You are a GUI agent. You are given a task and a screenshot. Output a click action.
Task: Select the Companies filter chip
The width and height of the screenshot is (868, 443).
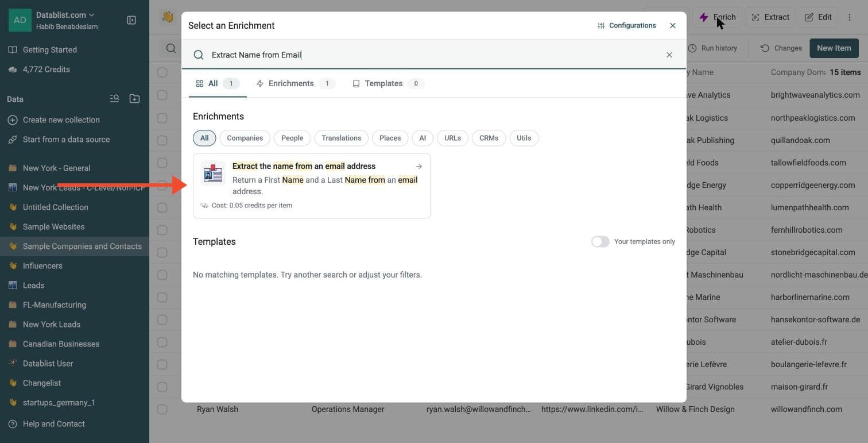[x=245, y=138]
